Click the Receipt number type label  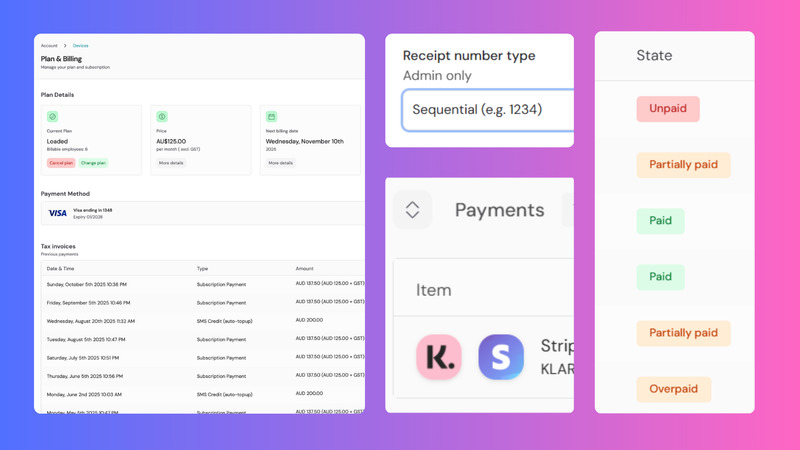(x=469, y=56)
